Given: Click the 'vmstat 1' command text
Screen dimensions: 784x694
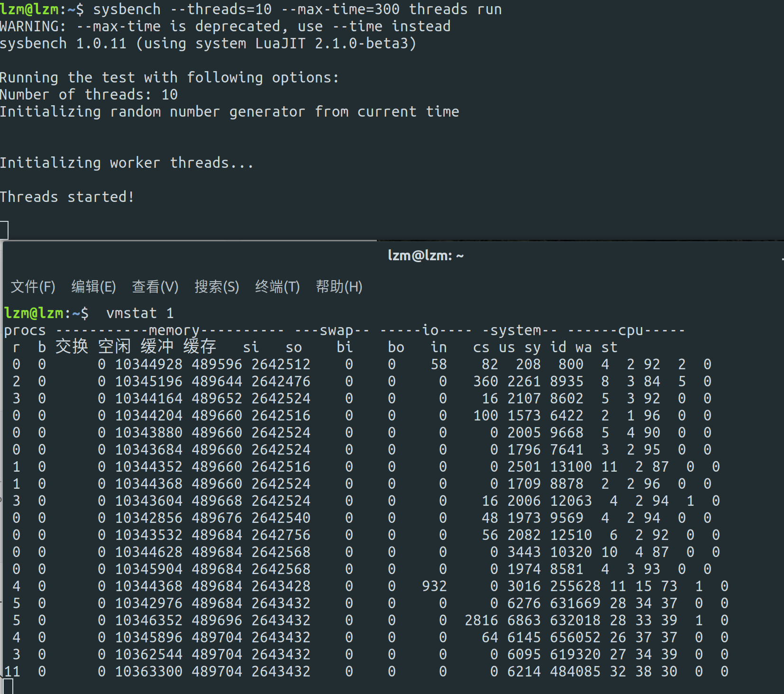Looking at the screenshot, I should click(140, 313).
